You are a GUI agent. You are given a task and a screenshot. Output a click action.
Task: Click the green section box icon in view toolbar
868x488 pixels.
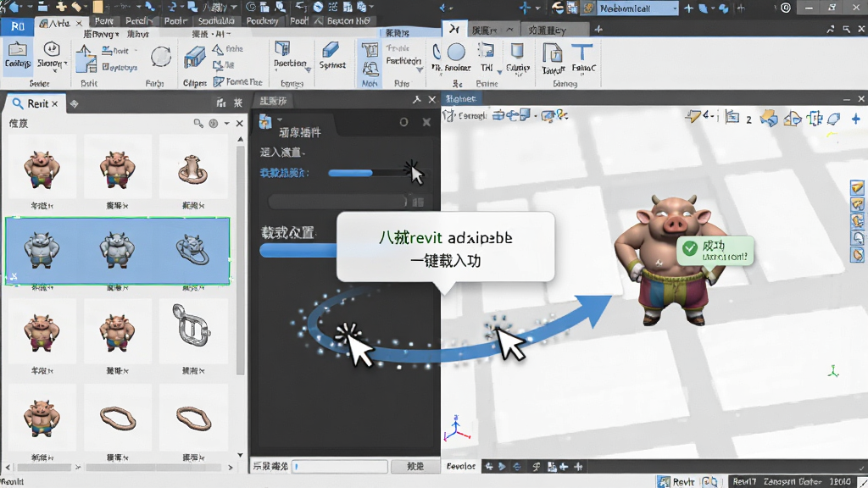click(x=815, y=119)
